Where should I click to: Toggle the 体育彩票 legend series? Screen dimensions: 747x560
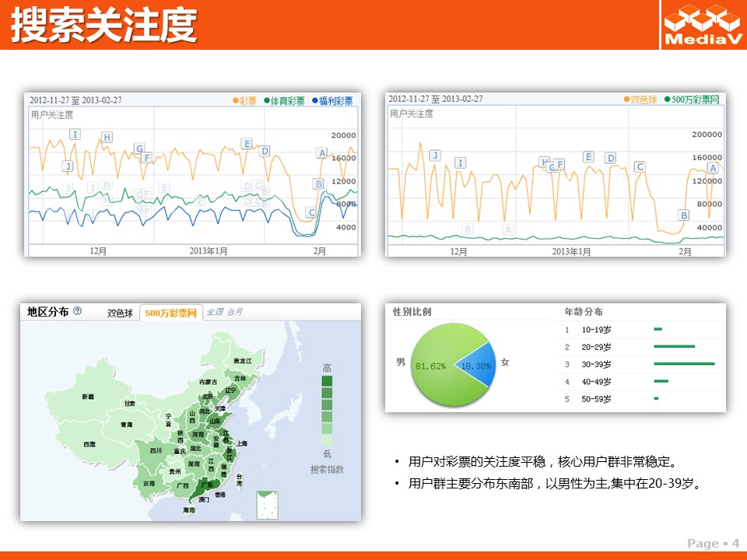pyautogui.click(x=284, y=101)
